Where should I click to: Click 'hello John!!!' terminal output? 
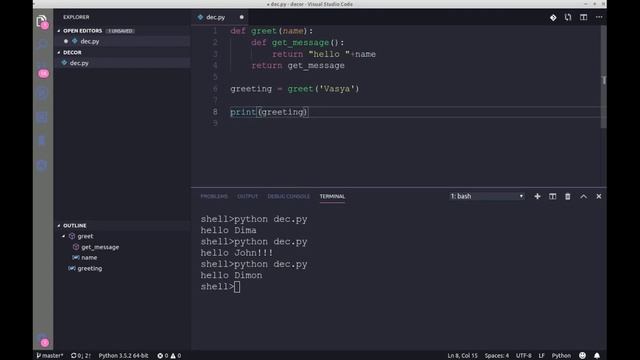(x=236, y=253)
